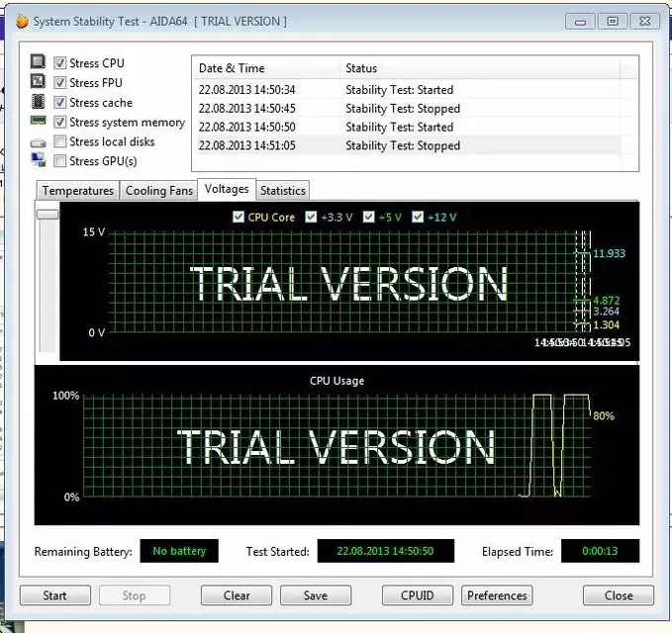Enable the Stress local disks checkbox
Image resolution: width=672 pixels, height=633 pixels.
click(60, 141)
